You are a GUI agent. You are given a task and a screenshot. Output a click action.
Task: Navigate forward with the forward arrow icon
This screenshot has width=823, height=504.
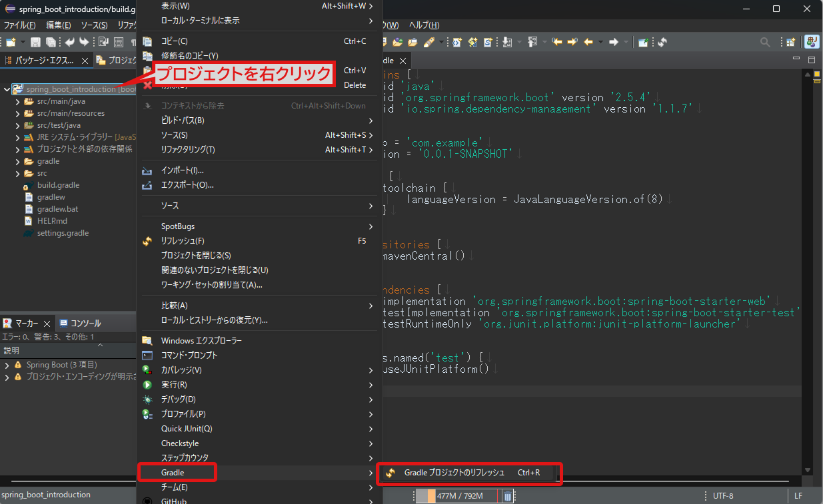[x=614, y=42]
